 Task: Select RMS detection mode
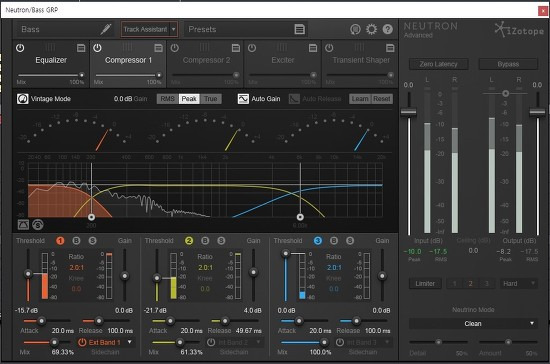[168, 99]
